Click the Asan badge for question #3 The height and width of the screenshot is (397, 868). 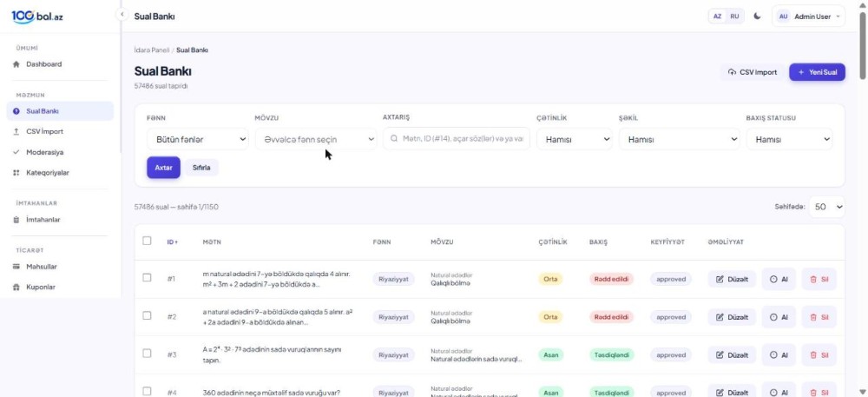(x=550, y=355)
